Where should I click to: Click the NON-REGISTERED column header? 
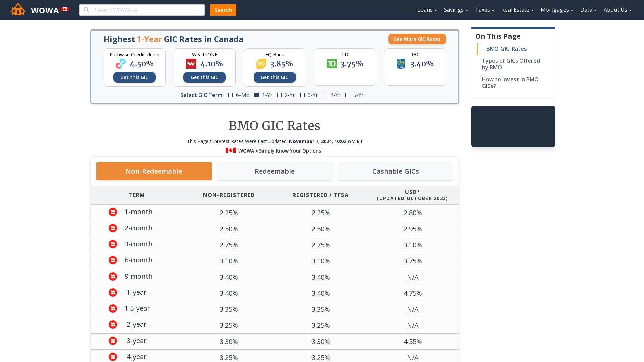tap(229, 195)
